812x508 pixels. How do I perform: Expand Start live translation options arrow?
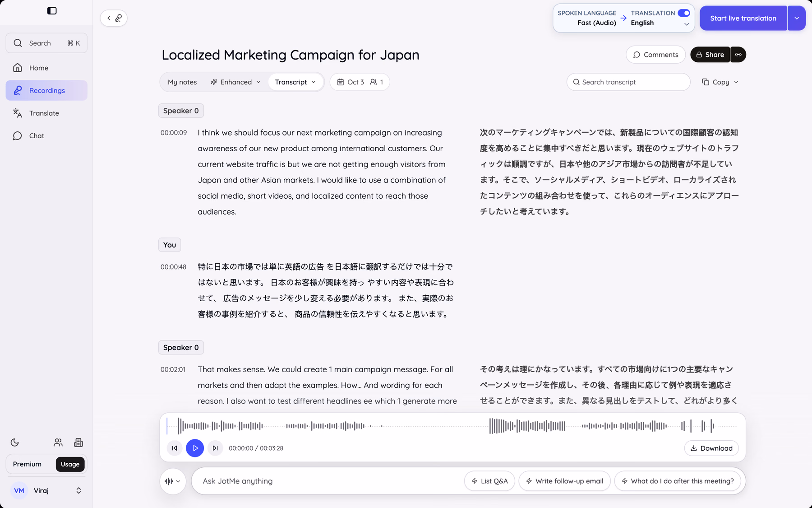tap(797, 18)
